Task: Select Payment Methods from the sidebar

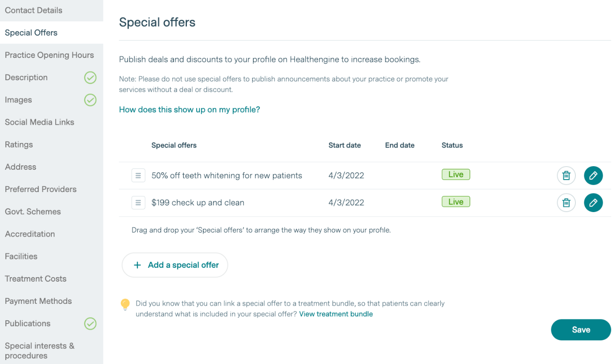Action: (x=38, y=301)
